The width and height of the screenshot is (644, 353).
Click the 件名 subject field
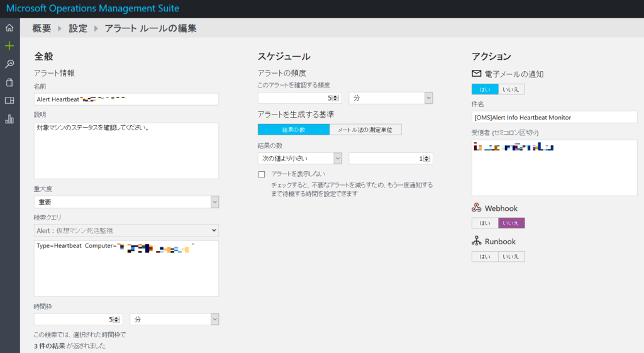pyautogui.click(x=555, y=117)
